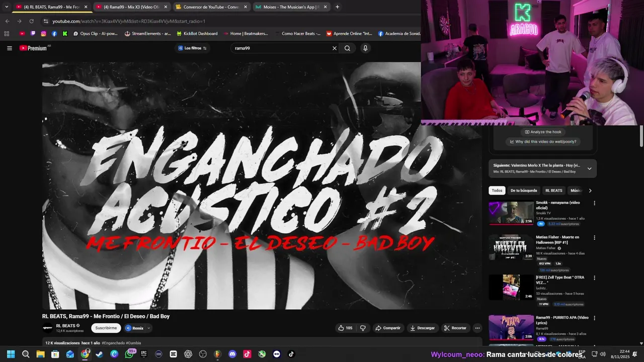
Task: Select the De tu búsqueda chip
Action: click(524, 191)
